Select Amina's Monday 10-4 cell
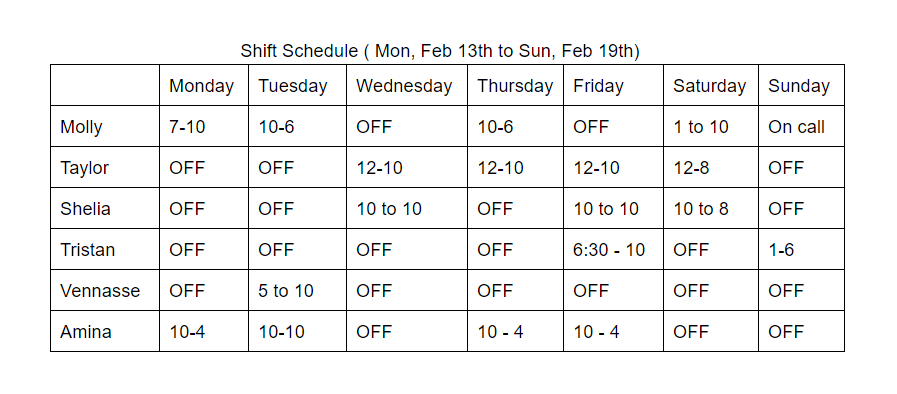Screen dimensions: 897x394 204,332
